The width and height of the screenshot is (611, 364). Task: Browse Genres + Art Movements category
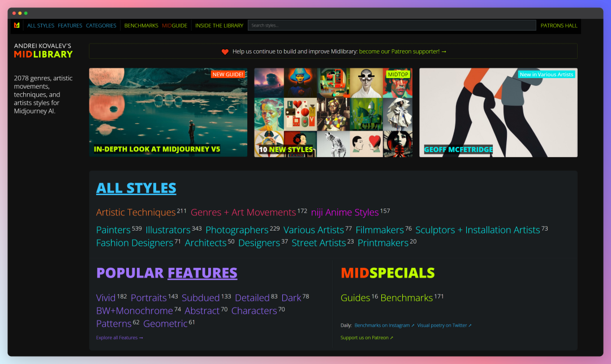pyautogui.click(x=243, y=212)
